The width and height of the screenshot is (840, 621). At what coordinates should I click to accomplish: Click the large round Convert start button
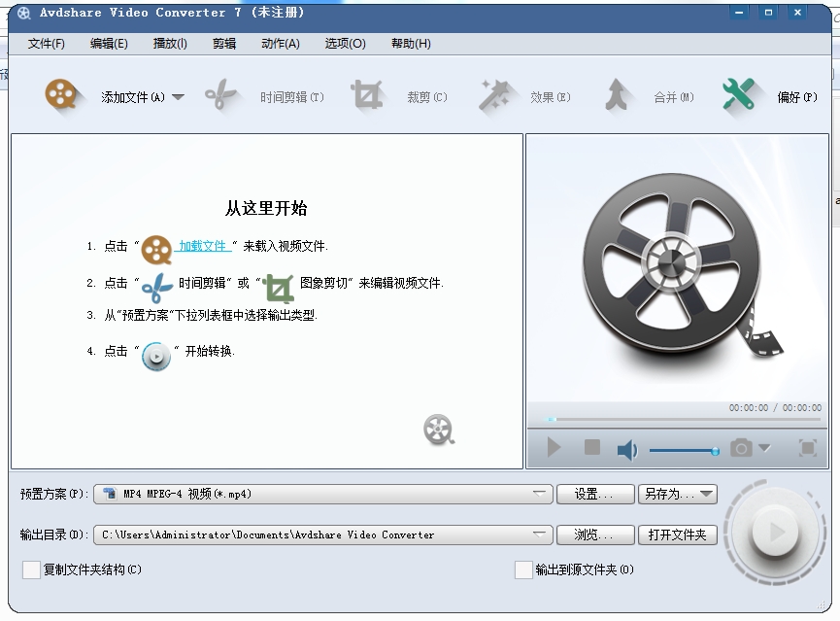coord(775,533)
